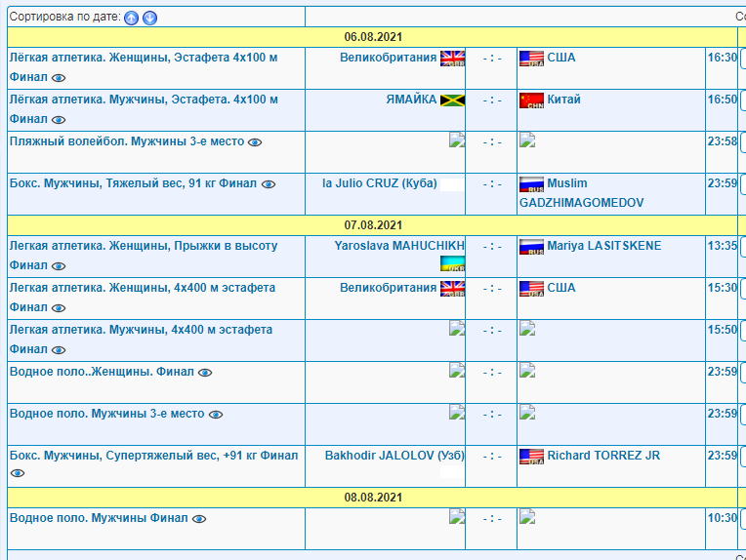This screenshot has width=746, height=560.
Task: Click the eye icon next to boxing 91 kg final
Action: (x=269, y=184)
